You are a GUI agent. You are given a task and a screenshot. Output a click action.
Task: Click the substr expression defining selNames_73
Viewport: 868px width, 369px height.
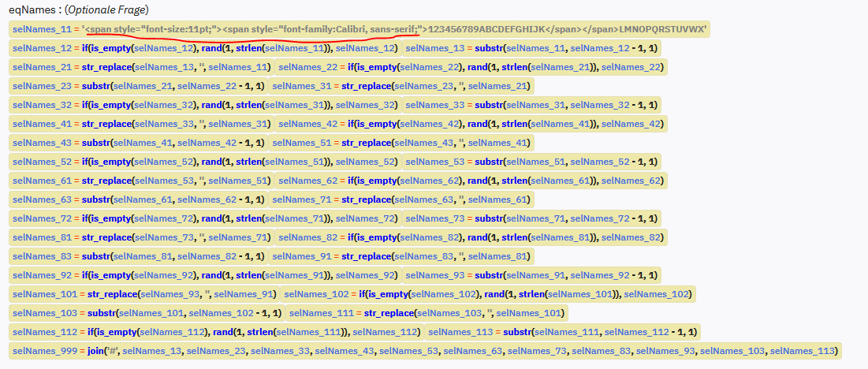click(x=532, y=218)
